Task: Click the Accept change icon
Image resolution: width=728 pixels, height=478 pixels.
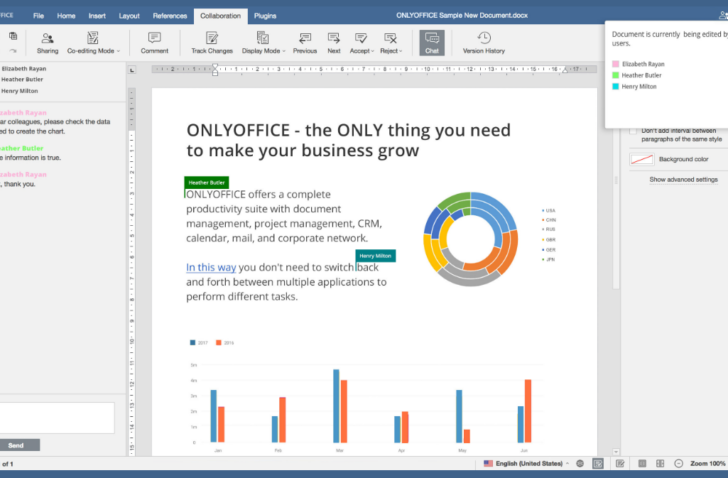Action: point(360,38)
